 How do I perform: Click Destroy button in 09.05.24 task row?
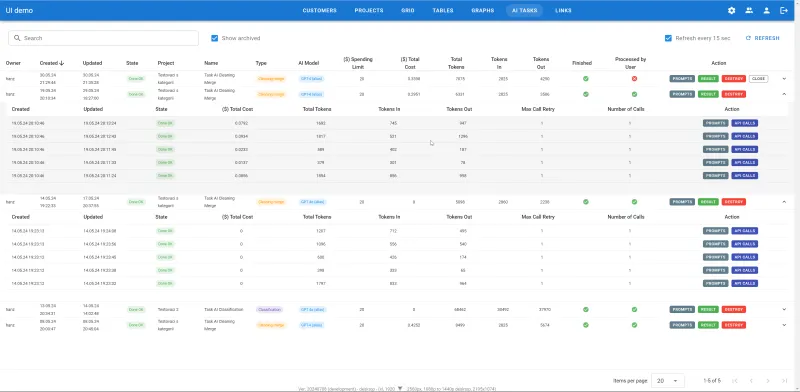coord(734,325)
